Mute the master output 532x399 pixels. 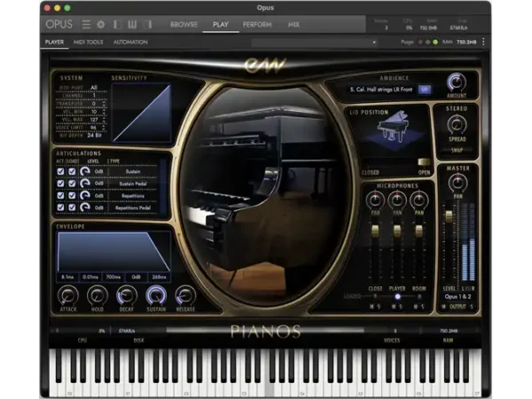click(x=444, y=307)
